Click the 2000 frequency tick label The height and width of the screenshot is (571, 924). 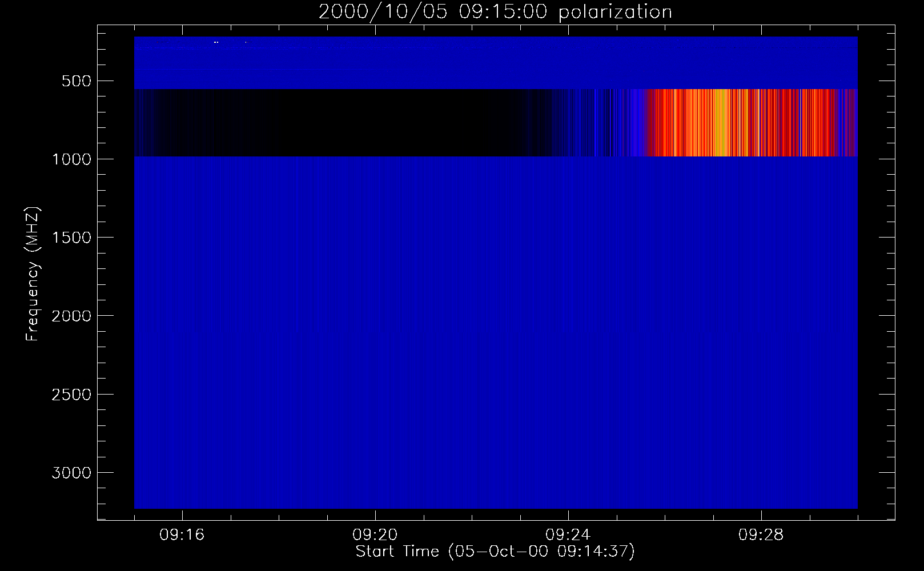(71, 316)
